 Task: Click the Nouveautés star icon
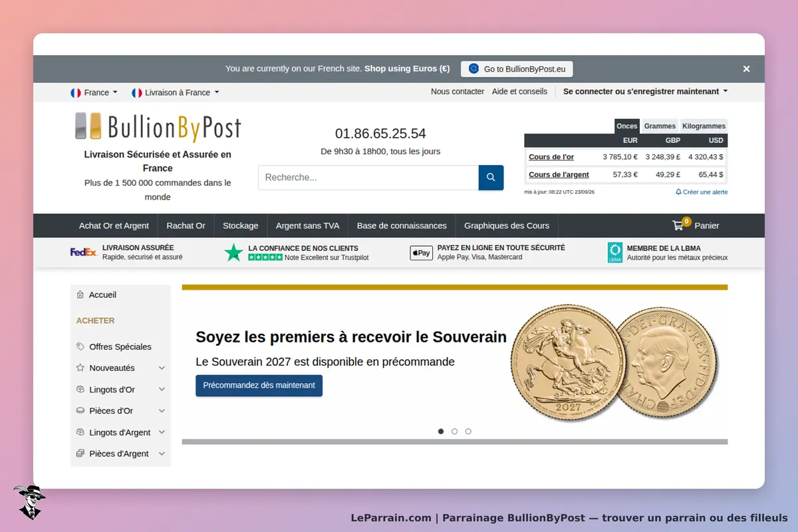[x=80, y=368]
